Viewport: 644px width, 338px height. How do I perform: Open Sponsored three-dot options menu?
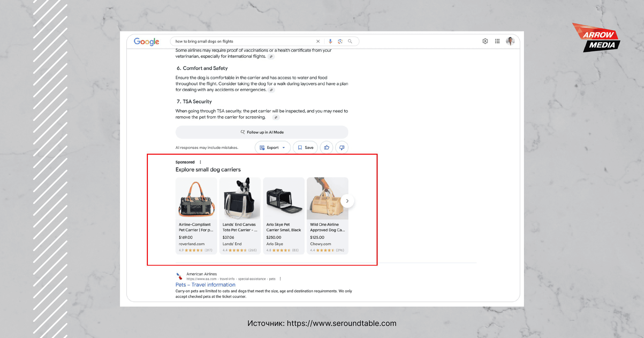200,162
